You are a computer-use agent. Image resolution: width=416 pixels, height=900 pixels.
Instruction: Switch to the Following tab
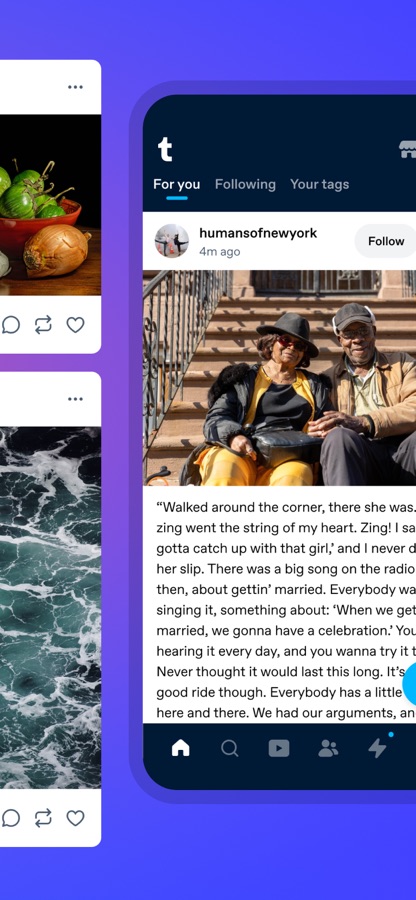pyautogui.click(x=245, y=184)
